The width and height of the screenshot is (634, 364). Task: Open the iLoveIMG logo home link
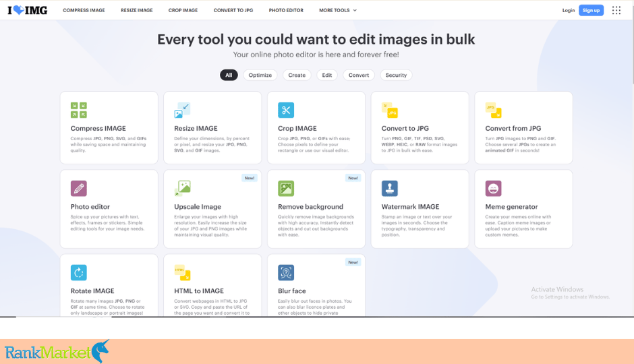28,10
